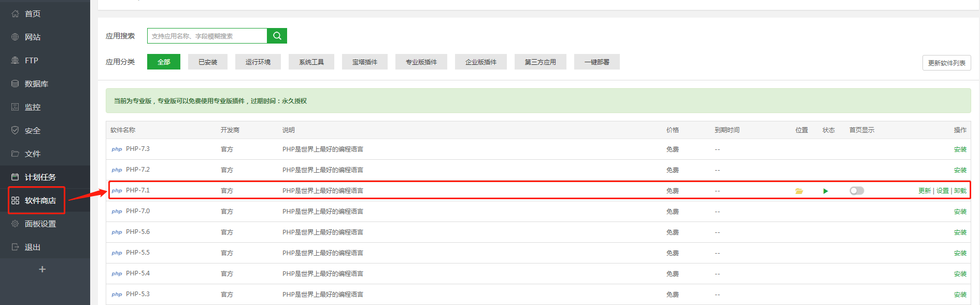The width and height of the screenshot is (980, 305).
Task: Select the 运行环境 category tab
Action: tap(258, 62)
